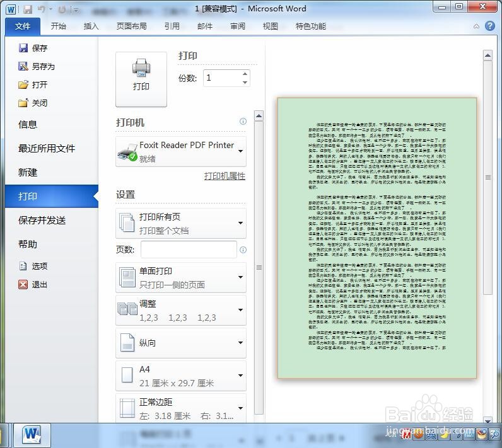
Task: Click the Word icon on the taskbar
Action: click(32, 435)
